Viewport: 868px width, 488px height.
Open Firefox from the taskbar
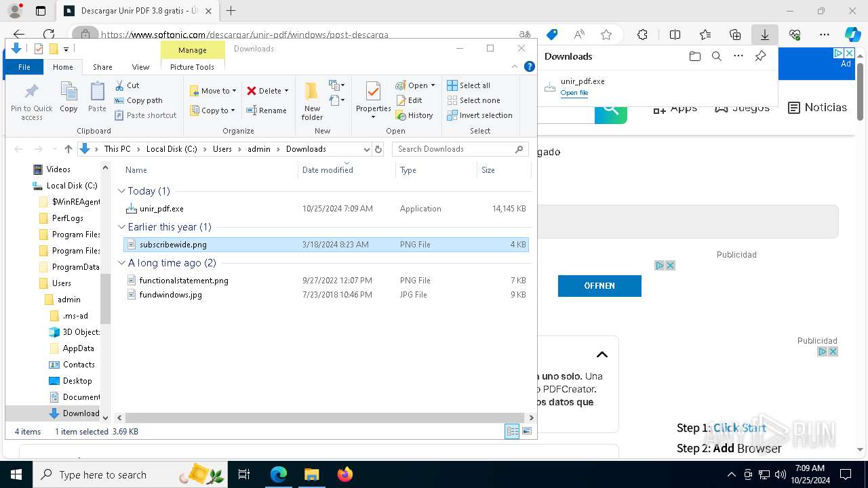coord(344,474)
